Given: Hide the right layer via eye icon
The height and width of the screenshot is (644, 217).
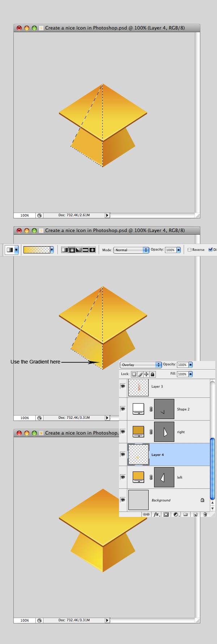Looking at the screenshot, I should coord(123,432).
